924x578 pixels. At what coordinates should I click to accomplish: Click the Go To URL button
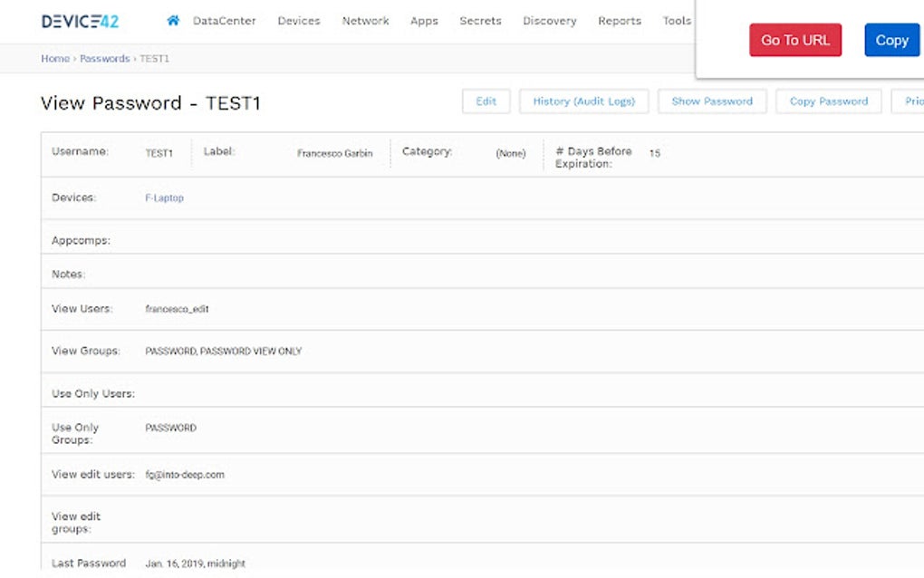pos(794,40)
